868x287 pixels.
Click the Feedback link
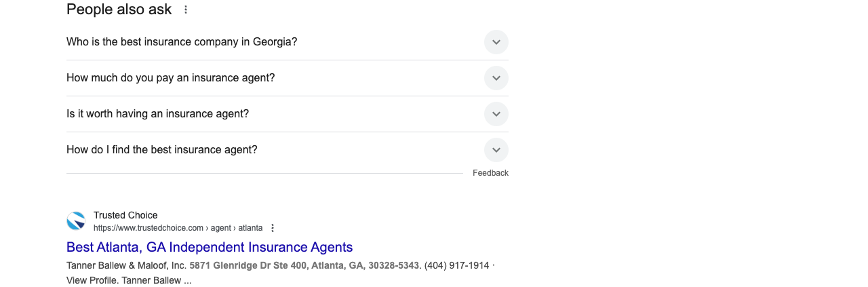(x=490, y=173)
